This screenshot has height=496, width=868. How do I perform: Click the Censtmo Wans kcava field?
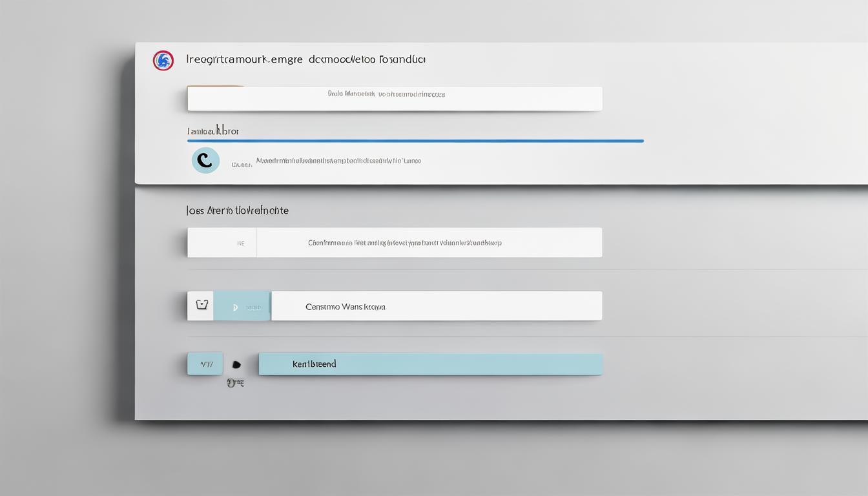tap(436, 306)
